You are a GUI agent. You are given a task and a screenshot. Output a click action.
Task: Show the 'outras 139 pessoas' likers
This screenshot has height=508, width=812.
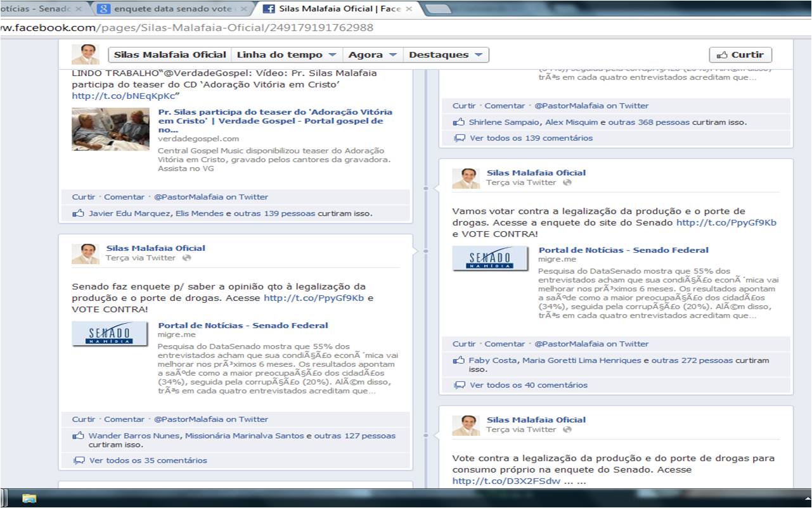point(274,213)
